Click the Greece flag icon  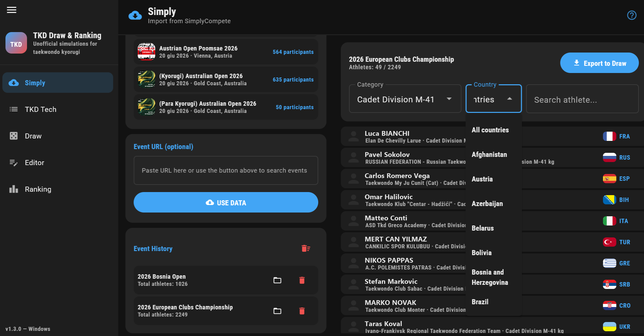(x=610, y=263)
